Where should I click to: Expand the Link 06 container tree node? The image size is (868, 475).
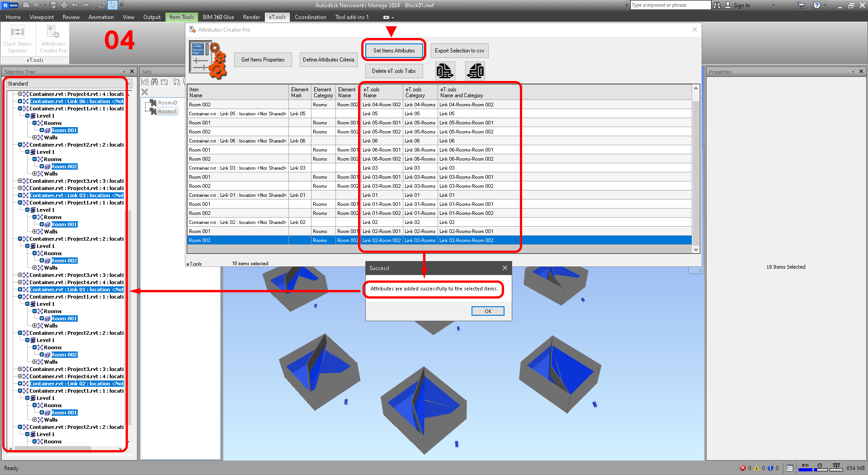pos(20,101)
